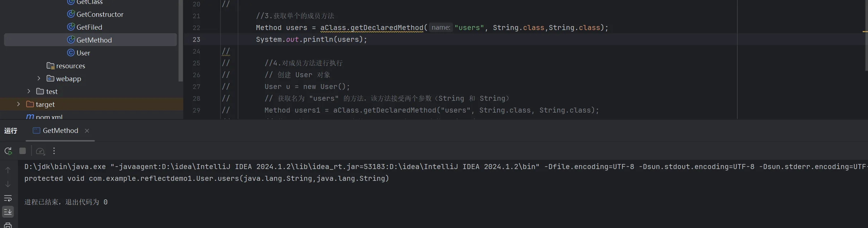Click the stop process square icon

pyautogui.click(x=23, y=151)
